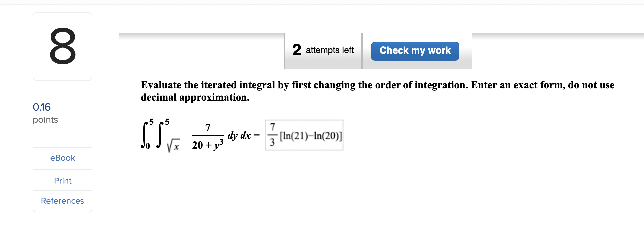Select the entered answer 7/3[ln(21)-ln(20)]
Screen dimensions: 644x237
click(x=304, y=135)
